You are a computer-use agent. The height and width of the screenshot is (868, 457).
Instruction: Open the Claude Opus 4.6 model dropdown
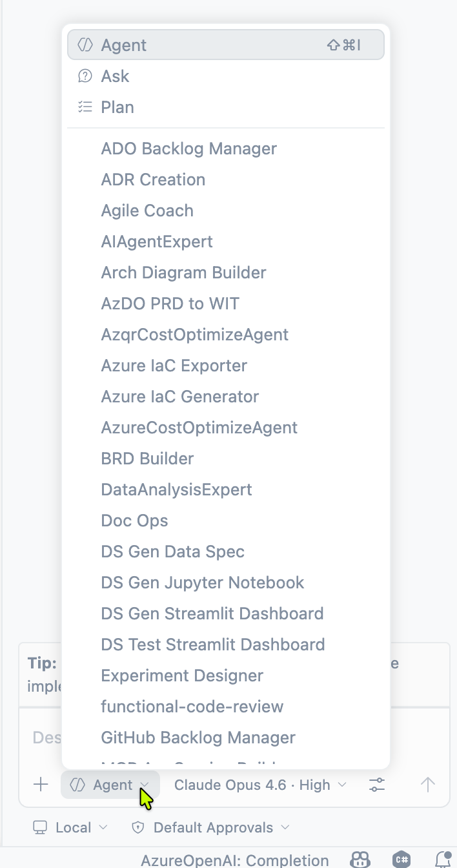pos(260,785)
